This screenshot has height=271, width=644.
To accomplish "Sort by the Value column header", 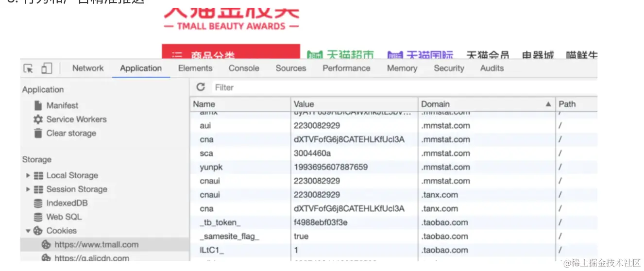I will pyautogui.click(x=355, y=104).
